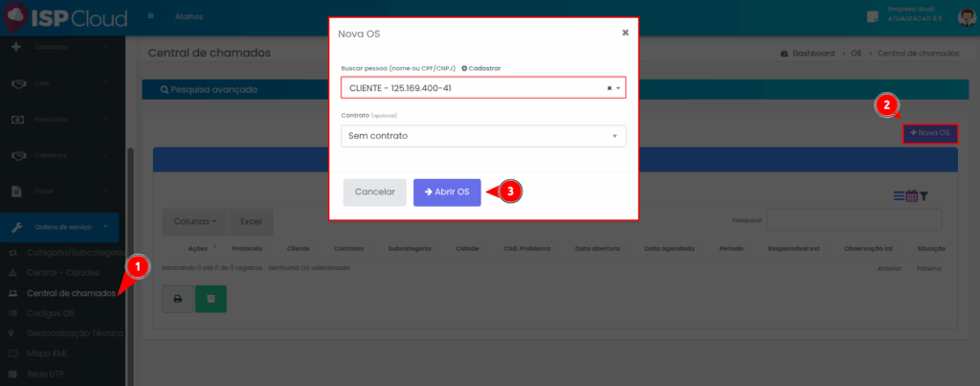
Task: Click the Pesquisa search field
Action: click(854, 221)
